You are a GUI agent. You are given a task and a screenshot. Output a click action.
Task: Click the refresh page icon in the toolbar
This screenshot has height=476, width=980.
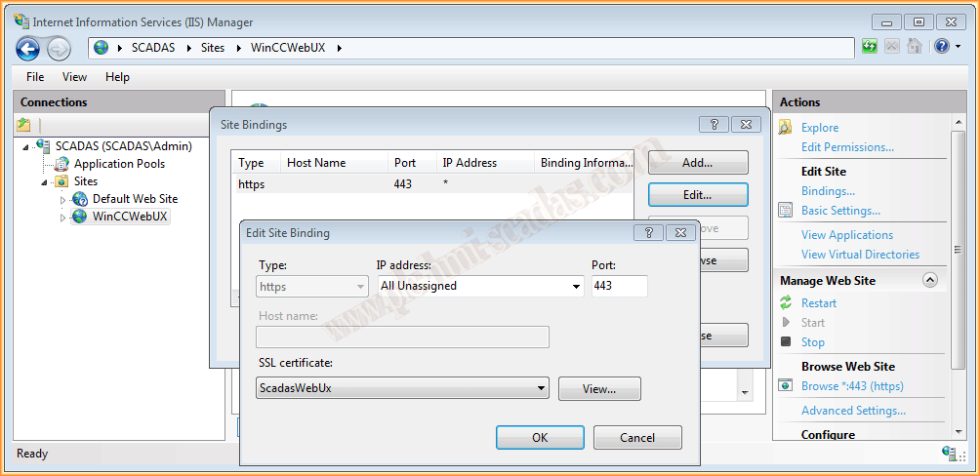tap(869, 47)
